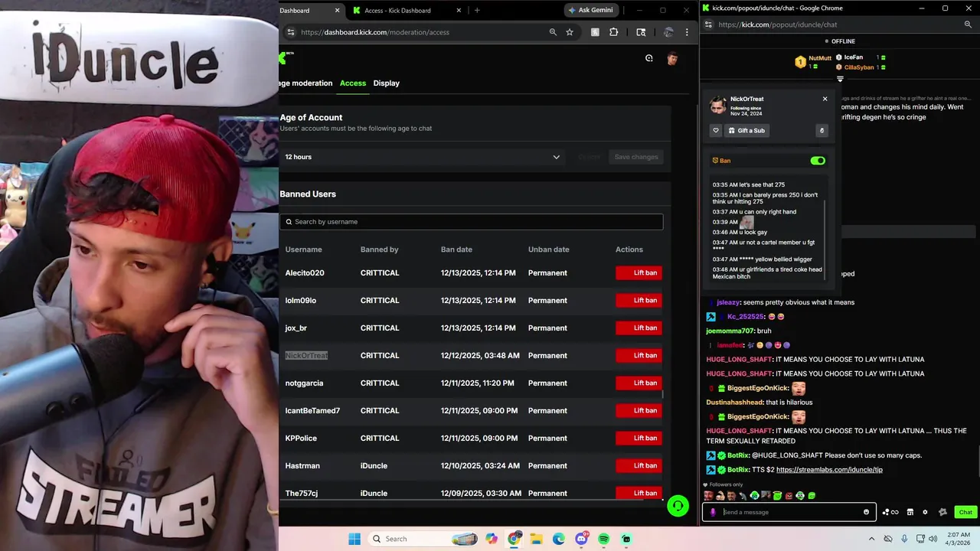Open chat settings gear icon
980x551 pixels.
(x=925, y=512)
